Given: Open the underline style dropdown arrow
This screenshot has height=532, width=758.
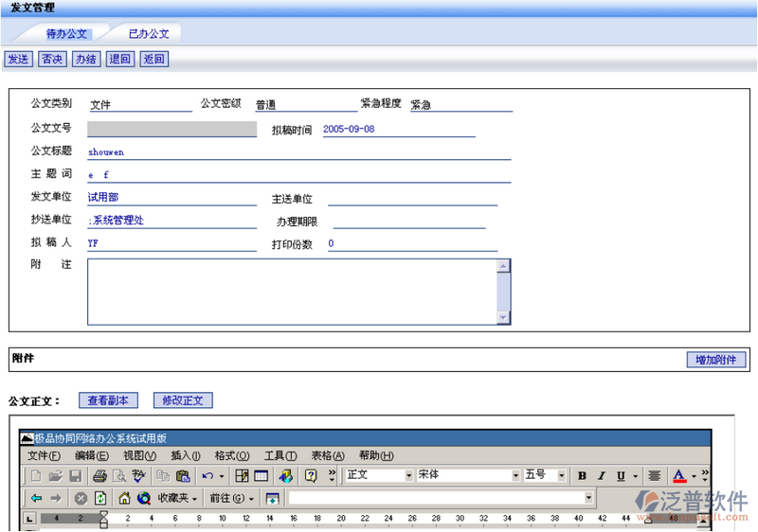Looking at the screenshot, I should pyautogui.click(x=635, y=476).
